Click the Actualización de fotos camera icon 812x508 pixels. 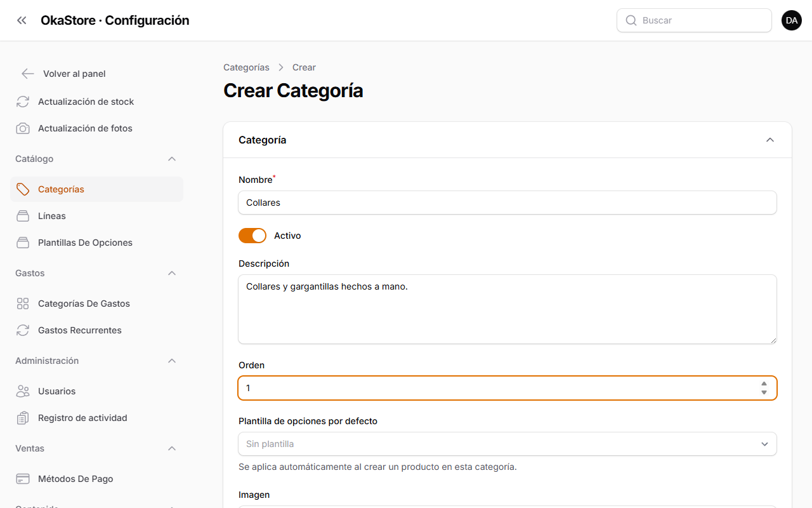coord(23,128)
